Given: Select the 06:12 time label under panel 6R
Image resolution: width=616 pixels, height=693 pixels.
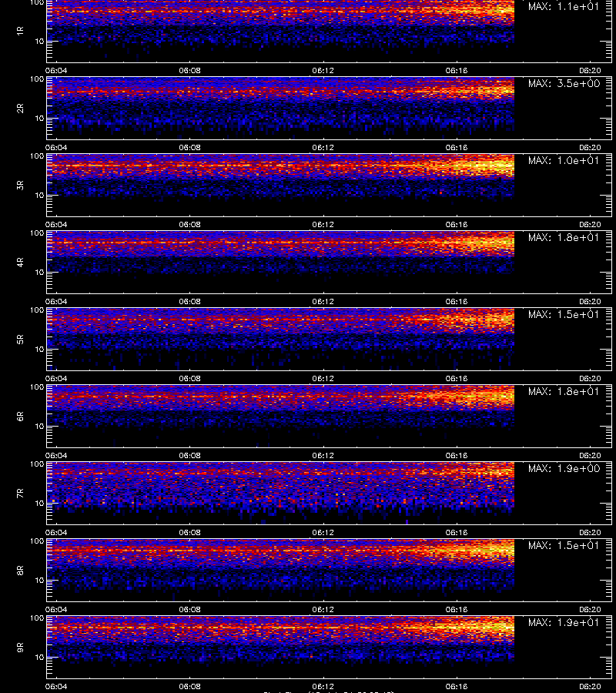Looking at the screenshot, I should point(323,455).
